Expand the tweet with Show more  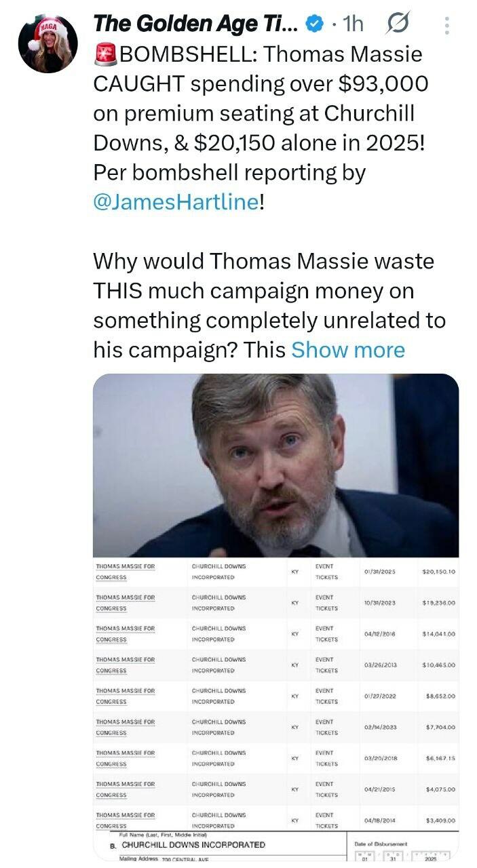pyautogui.click(x=347, y=350)
